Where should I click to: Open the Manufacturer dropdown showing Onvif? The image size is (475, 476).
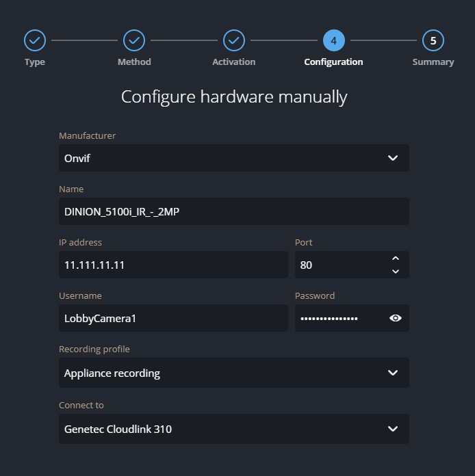(233, 158)
